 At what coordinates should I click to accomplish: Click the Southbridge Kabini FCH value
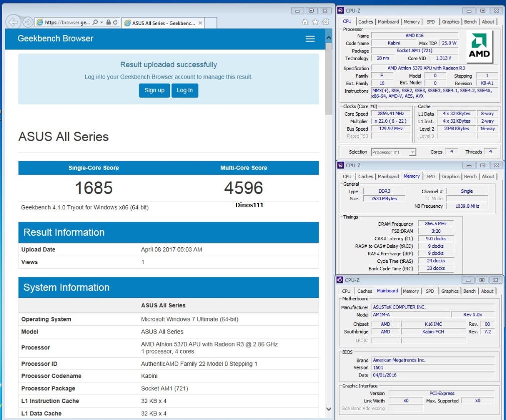[433, 332]
